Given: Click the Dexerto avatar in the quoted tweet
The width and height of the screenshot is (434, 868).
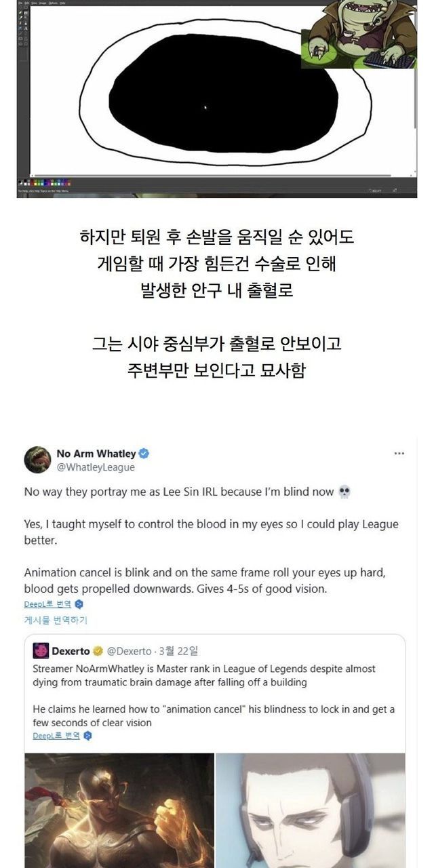Looking at the screenshot, I should point(41,651).
